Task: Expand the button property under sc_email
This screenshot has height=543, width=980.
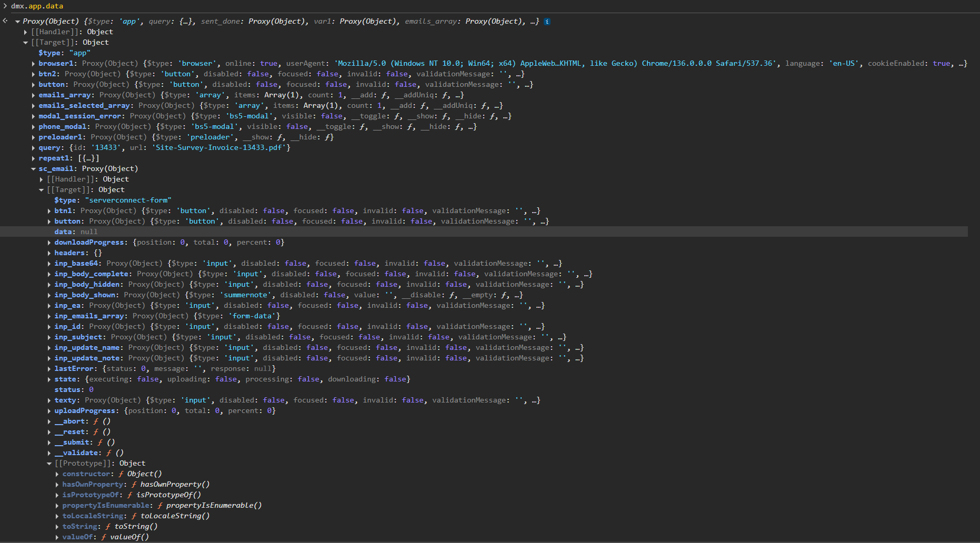Action: coord(49,222)
